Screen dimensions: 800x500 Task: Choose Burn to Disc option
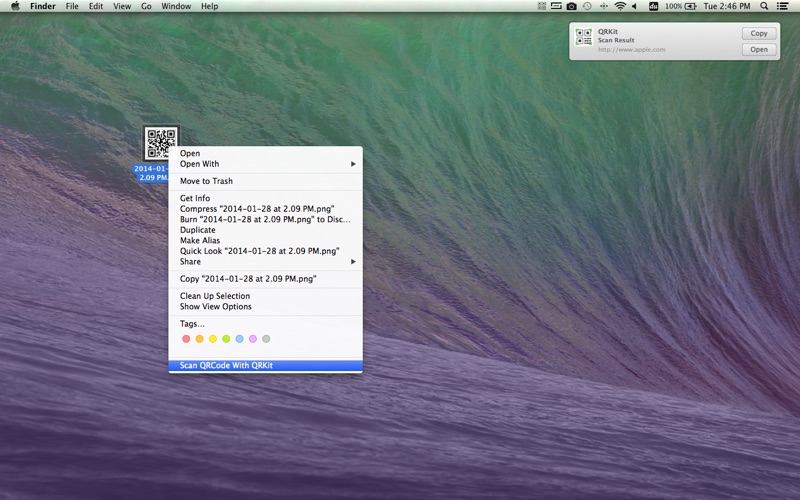265,219
